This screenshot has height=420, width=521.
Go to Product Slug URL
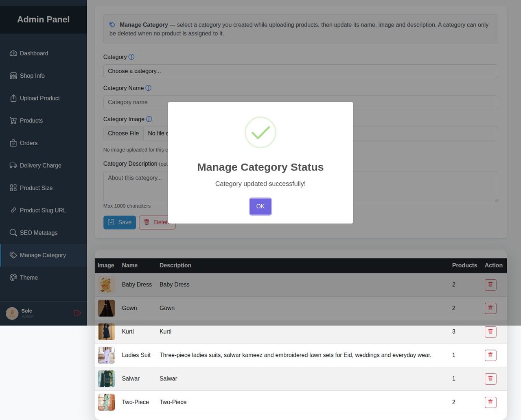pos(43,210)
